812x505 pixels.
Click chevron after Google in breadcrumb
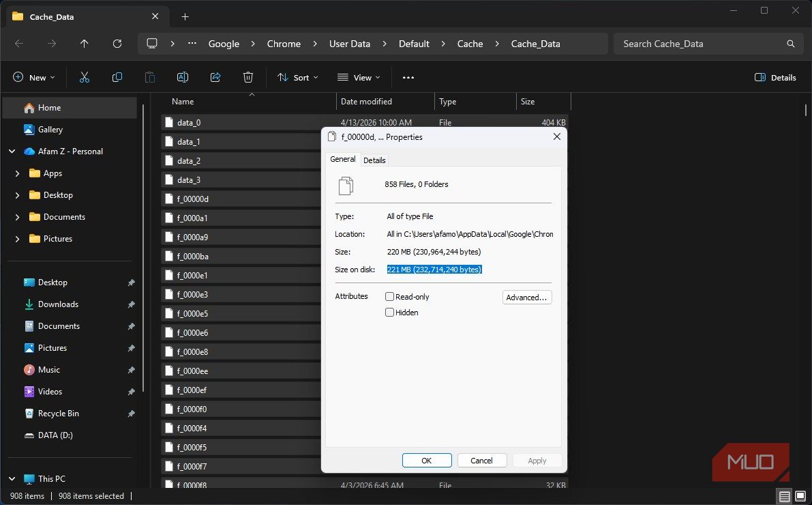(253, 44)
